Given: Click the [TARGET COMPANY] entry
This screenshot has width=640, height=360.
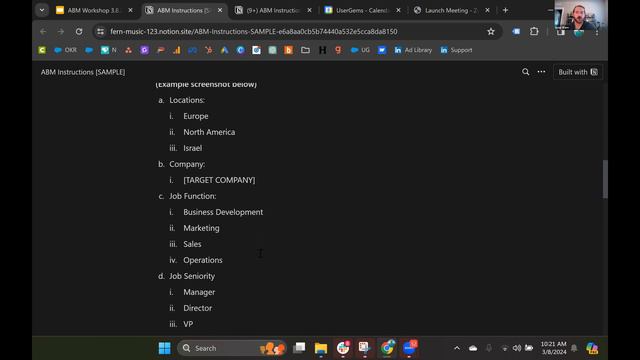Looking at the screenshot, I should pos(219,180).
